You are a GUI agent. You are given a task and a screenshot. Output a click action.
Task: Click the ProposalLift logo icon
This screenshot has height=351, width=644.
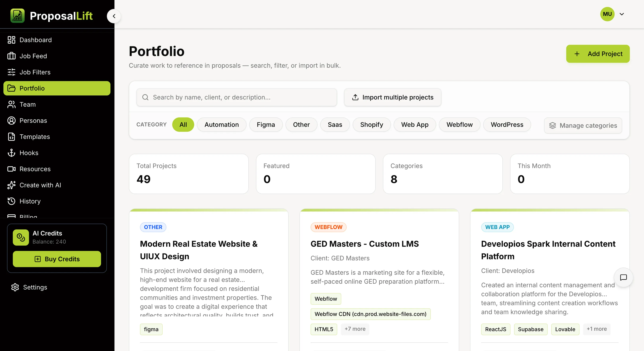click(x=18, y=16)
